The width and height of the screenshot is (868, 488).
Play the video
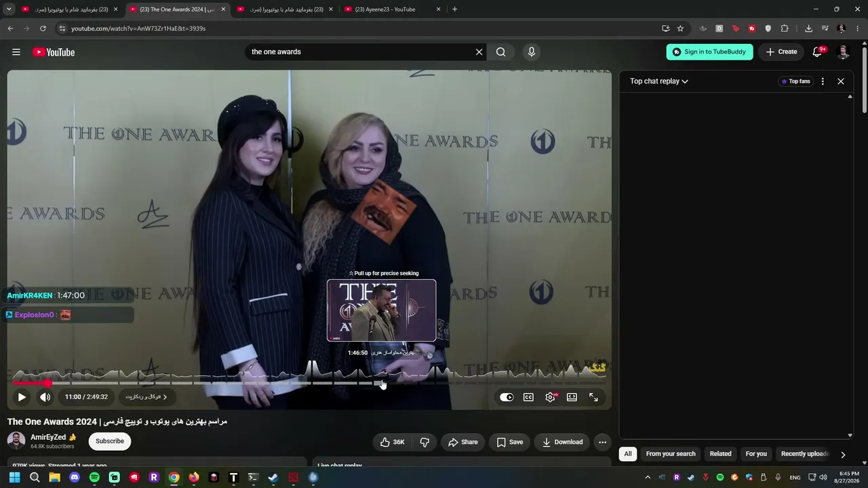(x=22, y=397)
